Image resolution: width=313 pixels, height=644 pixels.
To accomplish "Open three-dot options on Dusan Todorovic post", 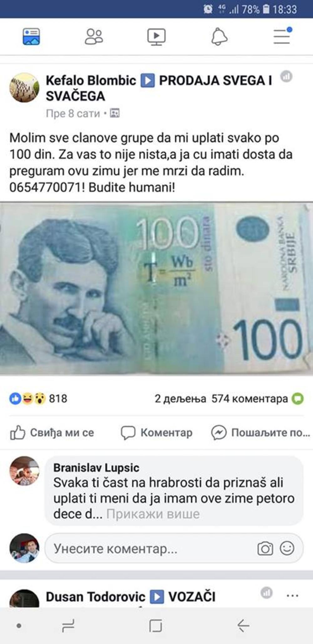I will pyautogui.click(x=292, y=595).
